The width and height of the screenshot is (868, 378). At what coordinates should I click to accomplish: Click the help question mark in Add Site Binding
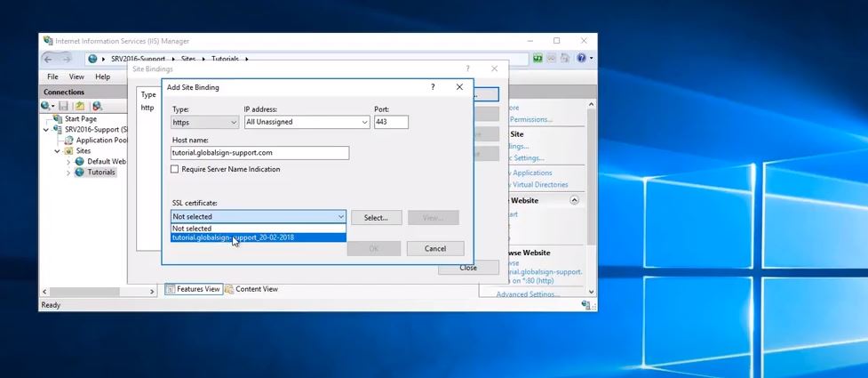[433, 87]
